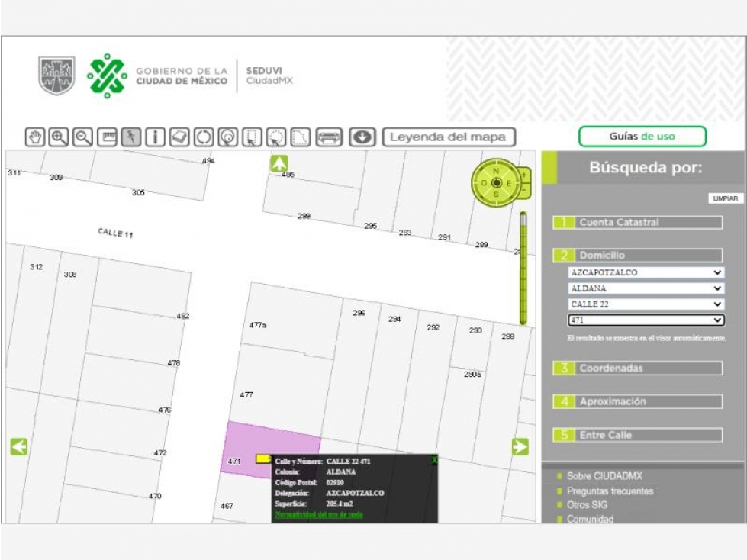Activate the zoom out magnifier tool
Screen dimensions: 747x560
[83, 137]
